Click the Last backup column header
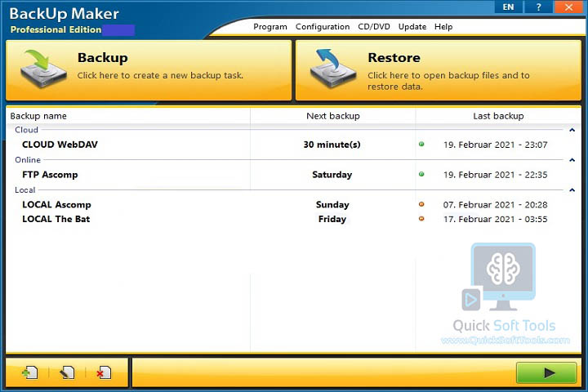The image size is (588, 392). 498,116
